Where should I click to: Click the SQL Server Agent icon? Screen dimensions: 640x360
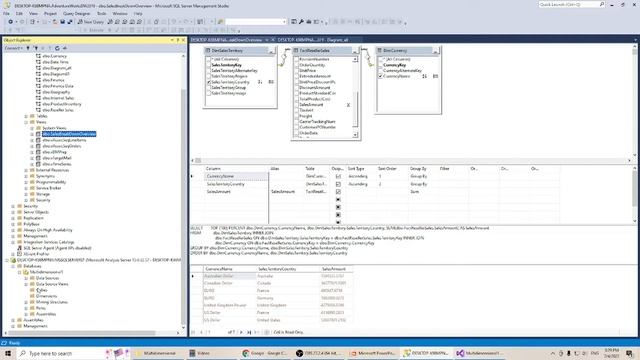[x=19, y=248]
